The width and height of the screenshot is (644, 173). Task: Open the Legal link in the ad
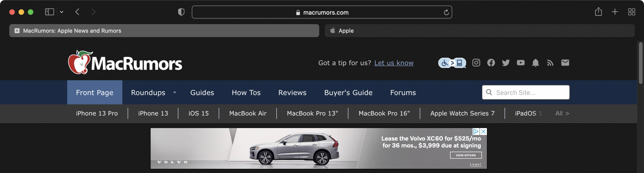475,164
